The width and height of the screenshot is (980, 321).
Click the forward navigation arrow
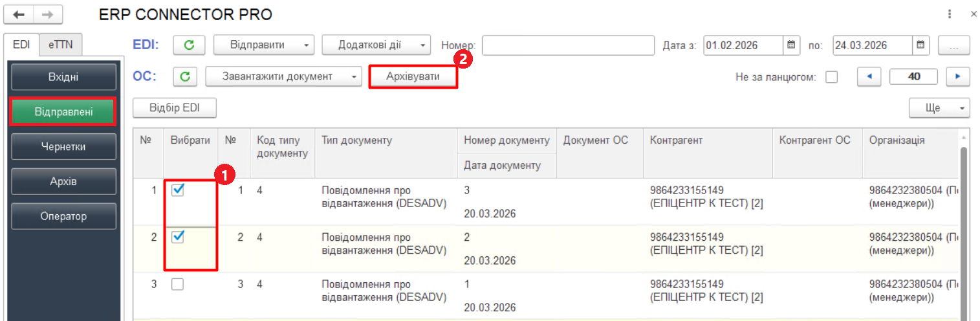tap(47, 14)
